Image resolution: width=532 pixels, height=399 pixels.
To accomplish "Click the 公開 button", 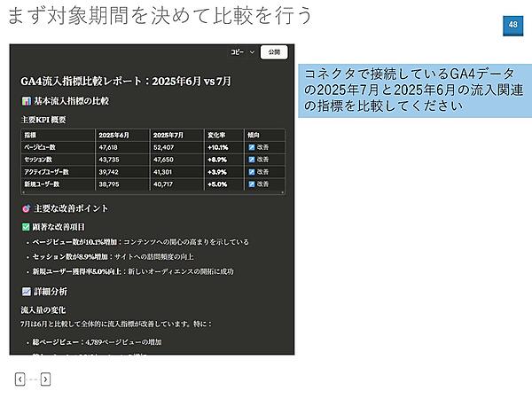I will point(274,52).
